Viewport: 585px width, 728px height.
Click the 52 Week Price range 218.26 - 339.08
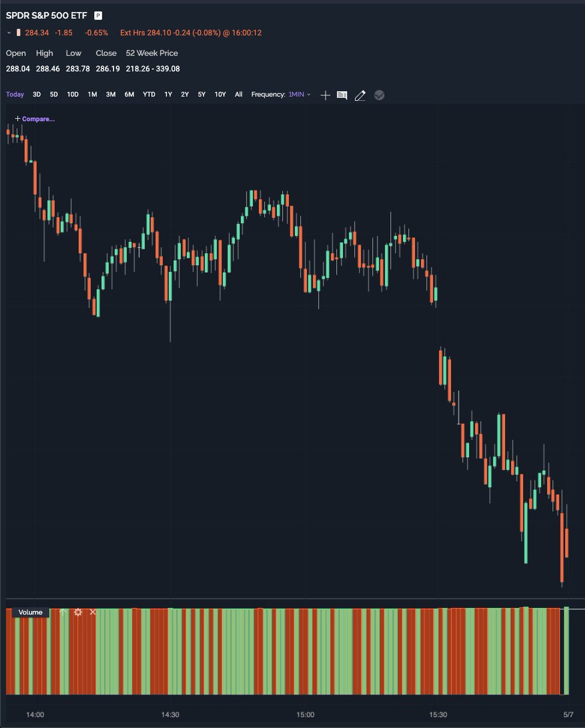tap(153, 69)
